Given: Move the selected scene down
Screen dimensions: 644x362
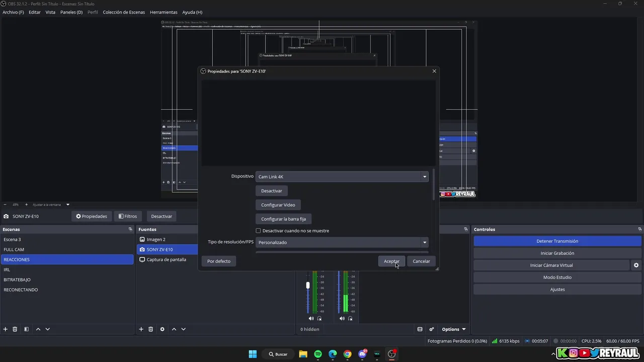Looking at the screenshot, I should (47, 329).
